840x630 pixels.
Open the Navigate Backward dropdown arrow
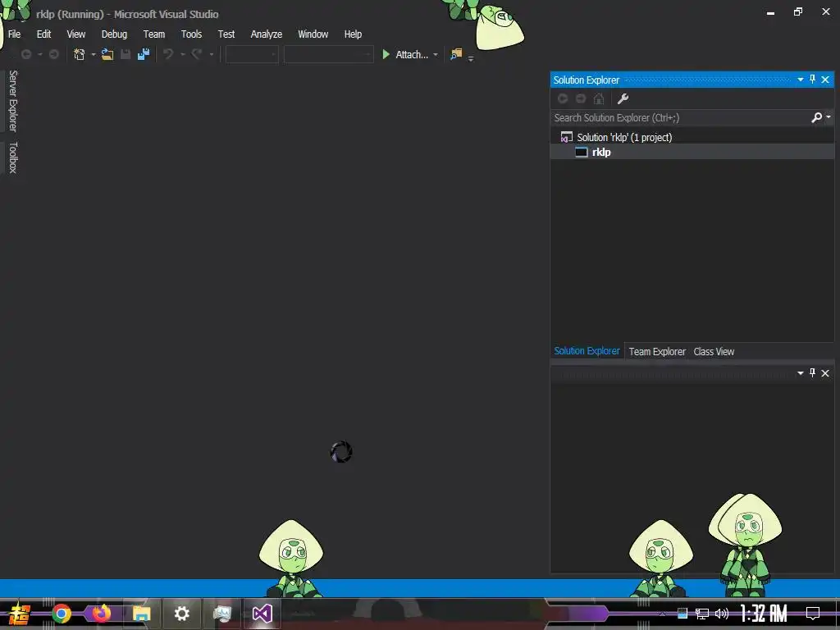point(39,55)
